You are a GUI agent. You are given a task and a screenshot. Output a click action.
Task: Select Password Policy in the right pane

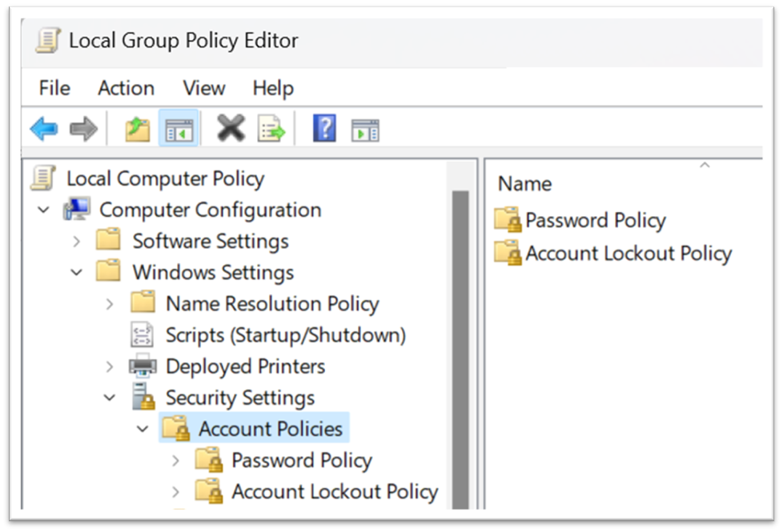tap(594, 220)
